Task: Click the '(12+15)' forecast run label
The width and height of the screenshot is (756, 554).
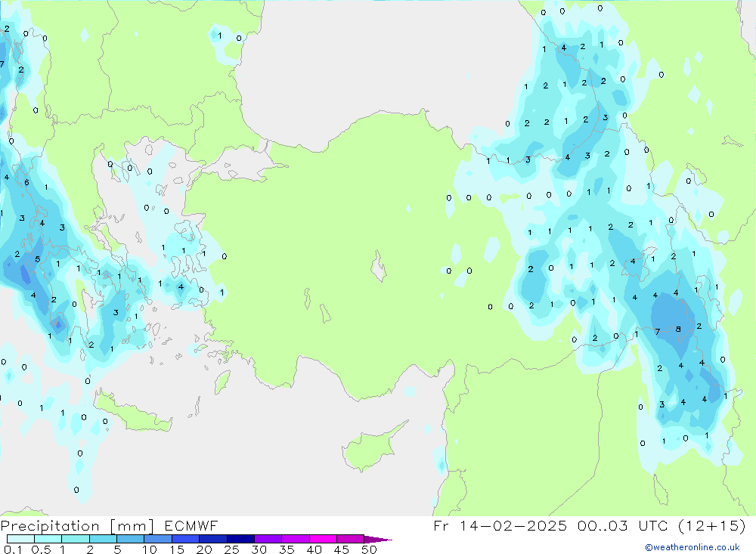Action: (711, 525)
